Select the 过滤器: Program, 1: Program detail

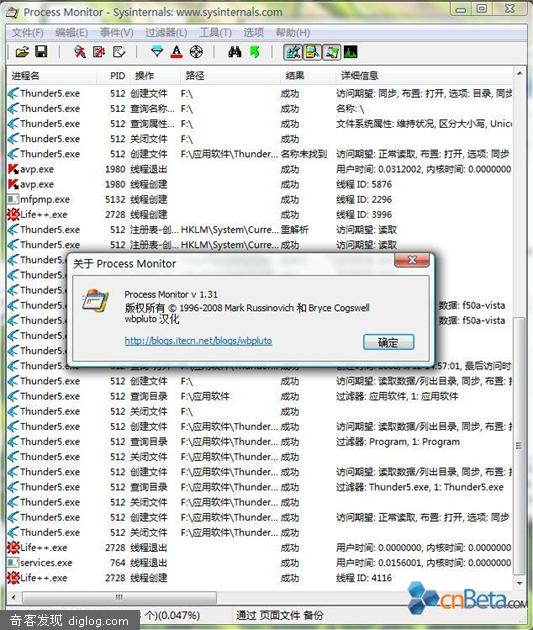[398, 442]
